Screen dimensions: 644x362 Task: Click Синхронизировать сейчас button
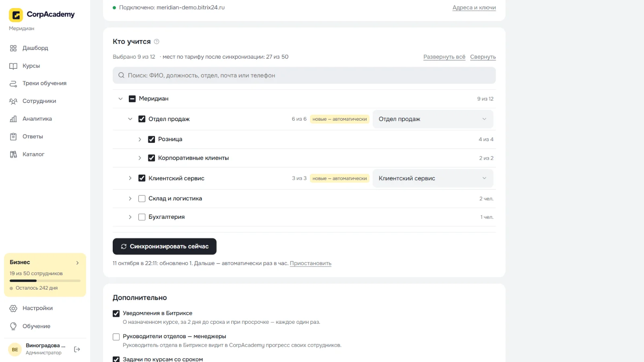(x=165, y=247)
